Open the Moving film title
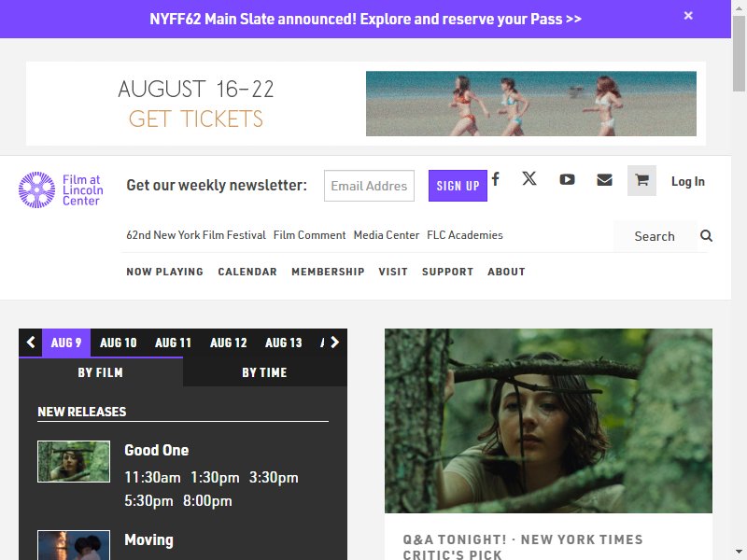Screen dimensions: 747x560 148,540
